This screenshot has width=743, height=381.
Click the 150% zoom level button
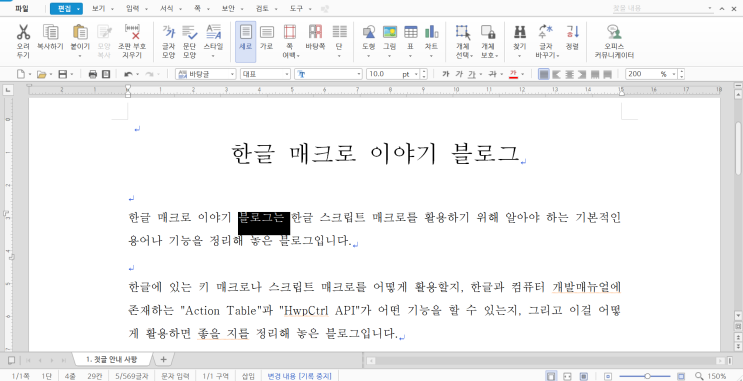click(716, 376)
